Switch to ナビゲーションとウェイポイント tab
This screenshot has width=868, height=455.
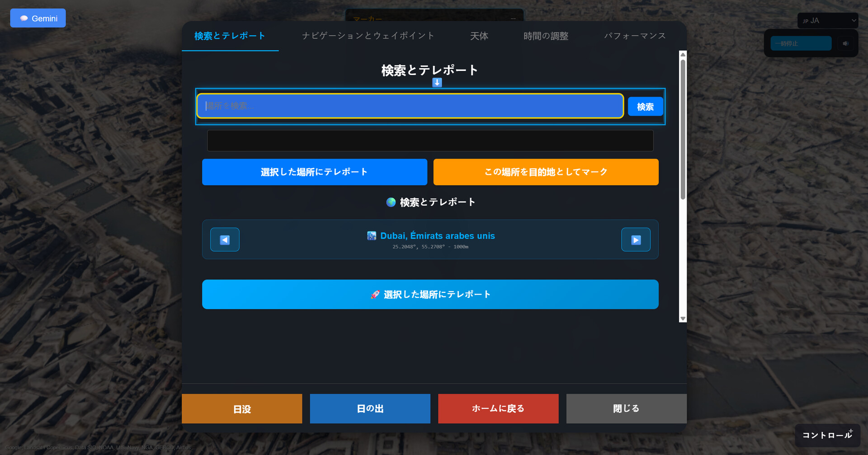(x=368, y=36)
